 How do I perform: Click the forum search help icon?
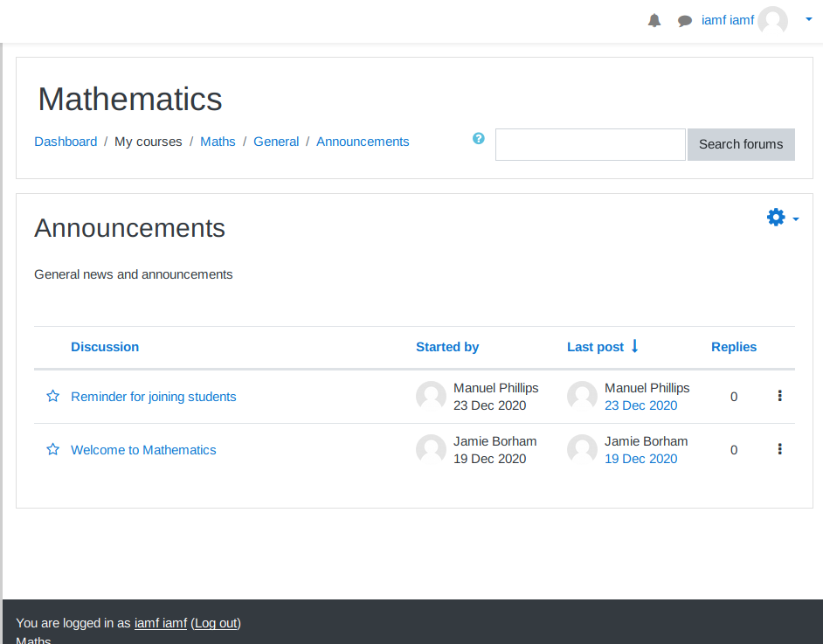(479, 138)
